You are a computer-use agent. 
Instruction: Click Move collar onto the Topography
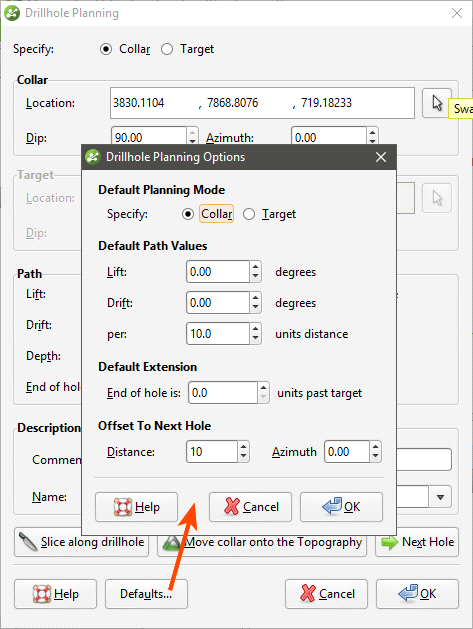point(262,542)
